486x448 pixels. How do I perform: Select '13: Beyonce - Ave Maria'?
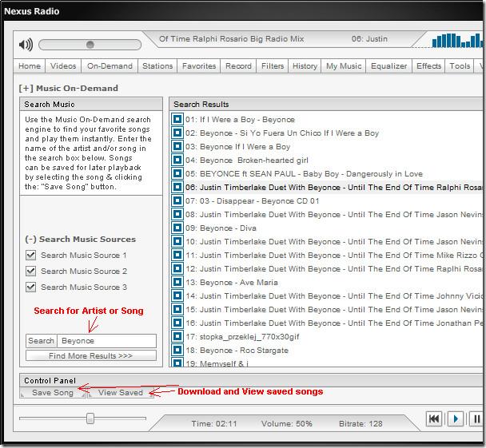(x=232, y=283)
